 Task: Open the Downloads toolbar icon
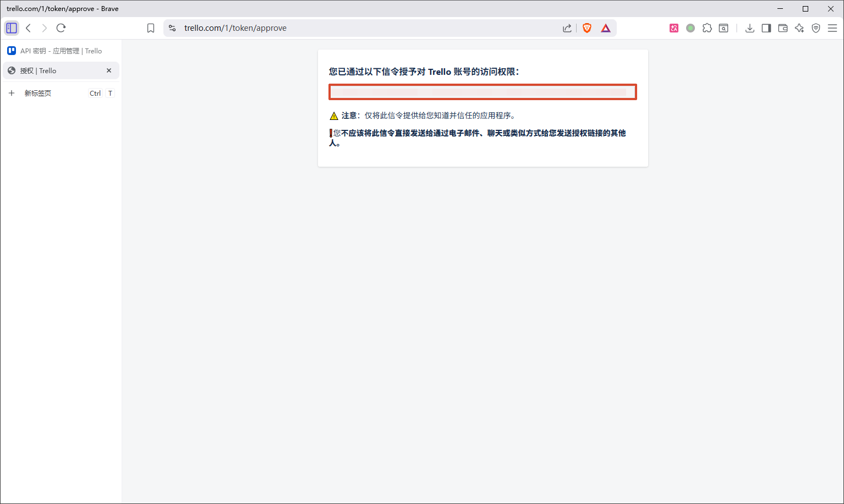[750, 28]
